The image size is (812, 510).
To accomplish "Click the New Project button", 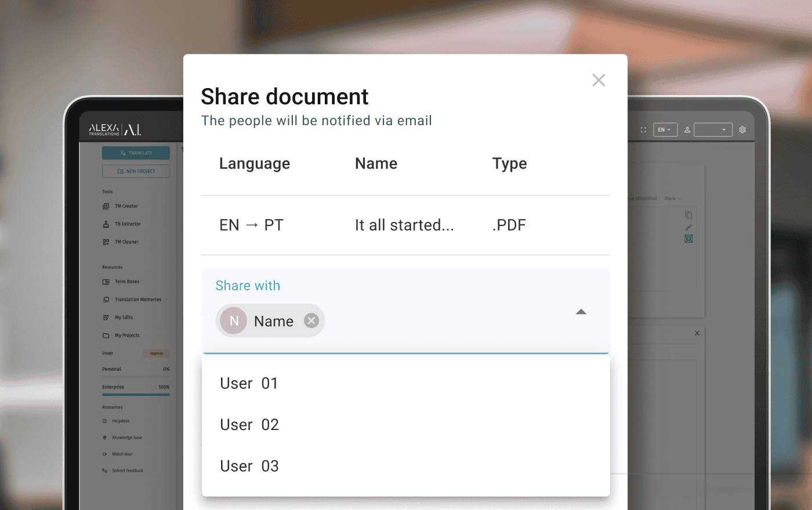I will tap(136, 172).
